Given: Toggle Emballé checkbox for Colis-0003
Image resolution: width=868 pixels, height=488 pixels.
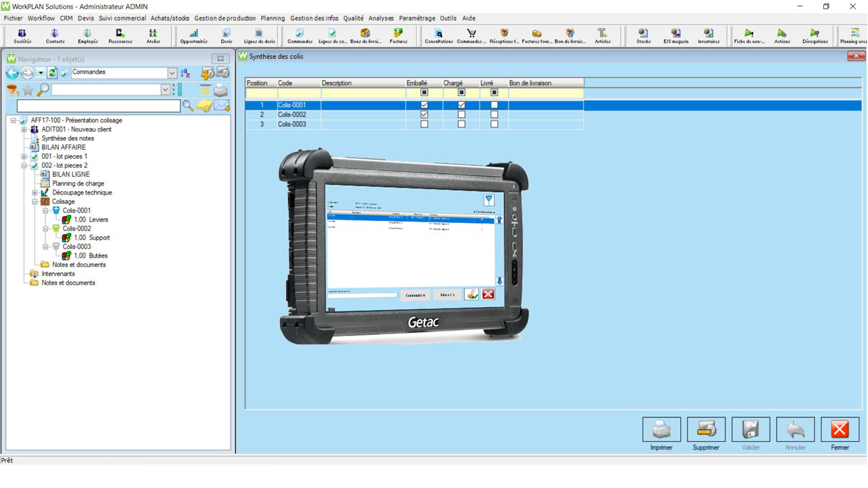Looking at the screenshot, I should tap(425, 124).
